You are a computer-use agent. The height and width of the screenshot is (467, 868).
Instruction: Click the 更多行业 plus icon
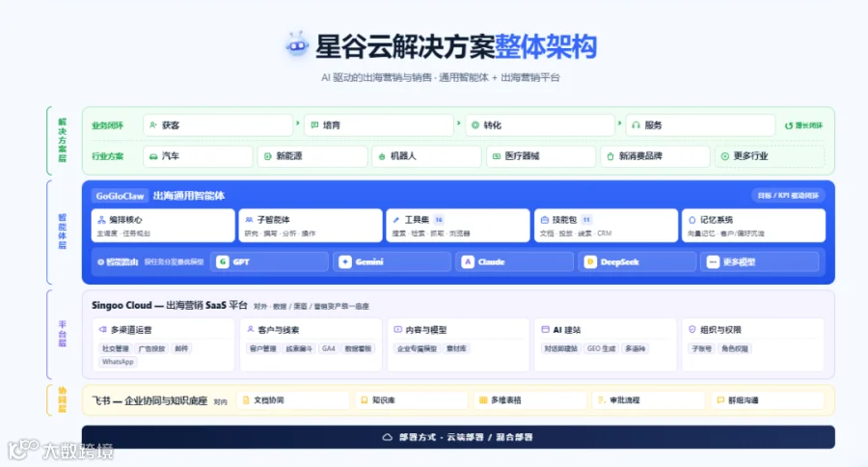(x=724, y=156)
